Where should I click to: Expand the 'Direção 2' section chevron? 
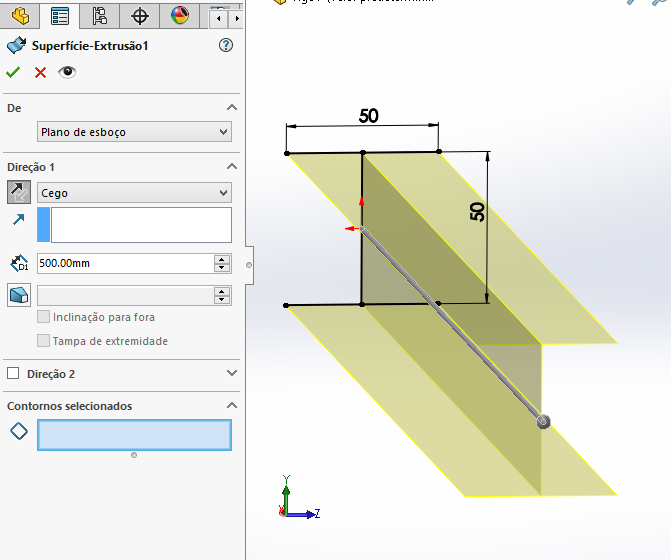(231, 374)
